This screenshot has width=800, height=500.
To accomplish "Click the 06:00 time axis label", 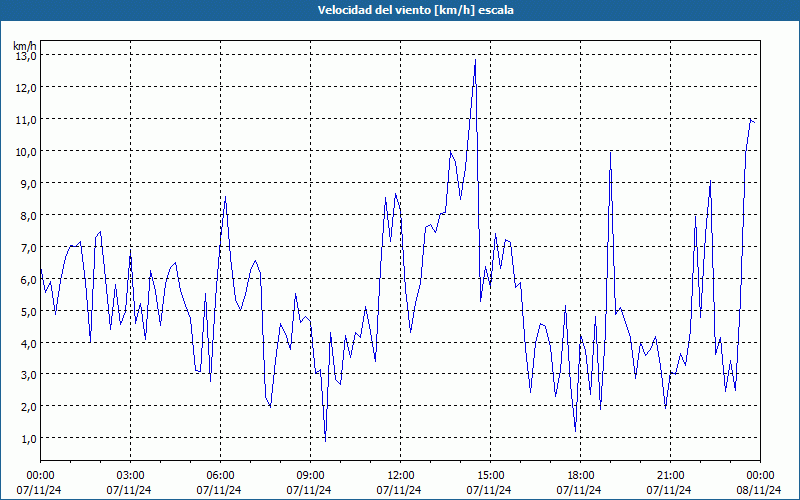I will pyautogui.click(x=220, y=476).
